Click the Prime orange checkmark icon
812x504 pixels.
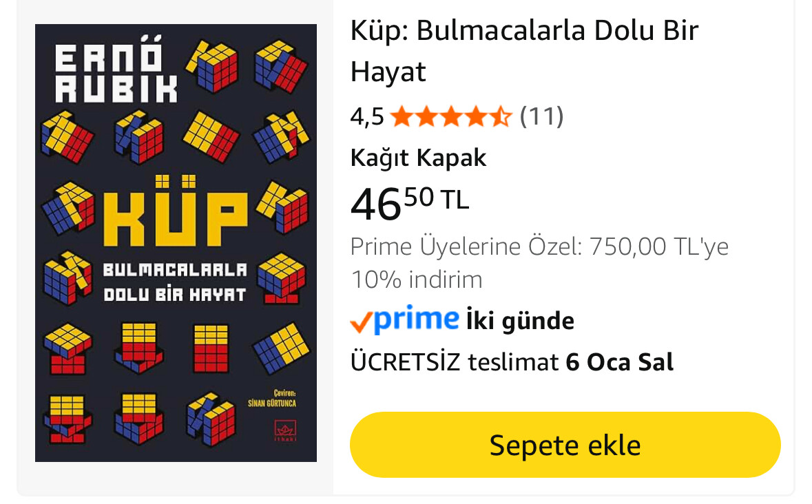click(x=361, y=322)
